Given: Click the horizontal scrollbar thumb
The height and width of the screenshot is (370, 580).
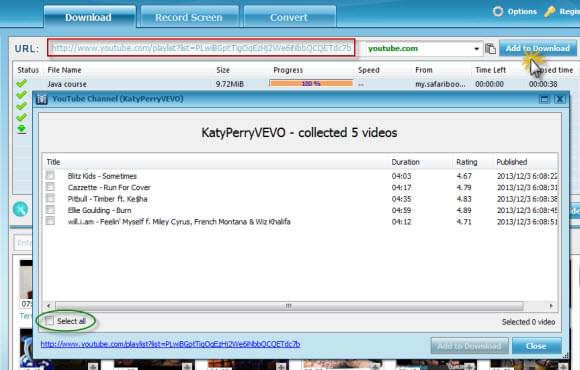Looking at the screenshot, I should [x=289, y=306].
